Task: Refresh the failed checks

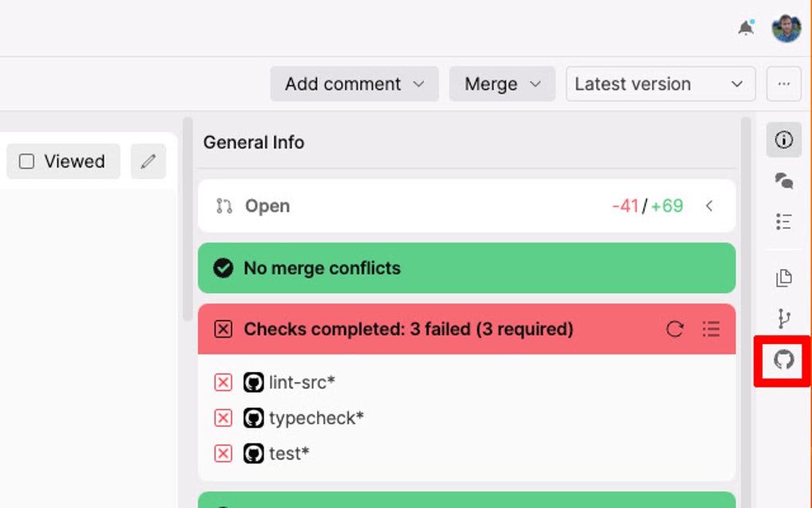Action: click(x=675, y=329)
